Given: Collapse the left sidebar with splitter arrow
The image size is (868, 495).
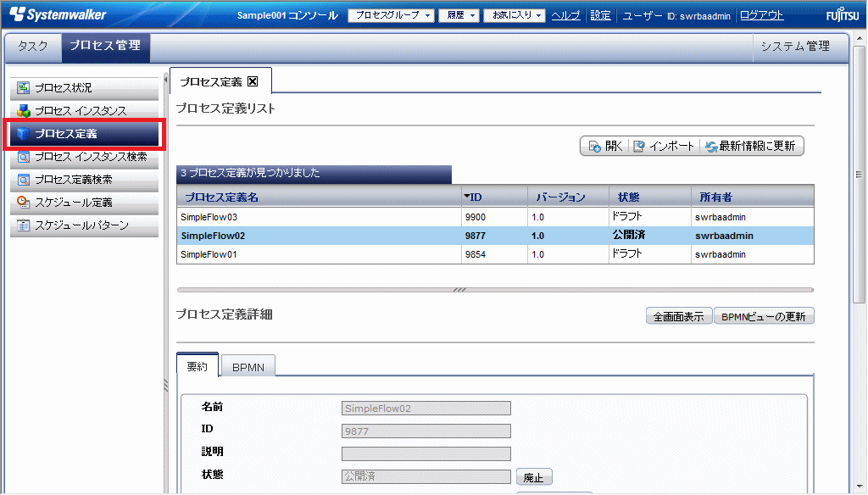Looking at the screenshot, I should pos(165,80).
